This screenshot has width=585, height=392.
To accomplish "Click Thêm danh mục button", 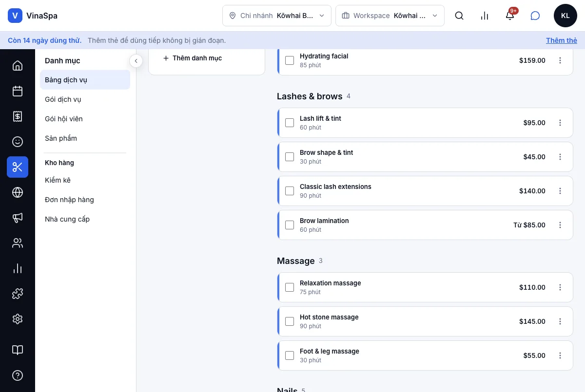I will 192,58.
